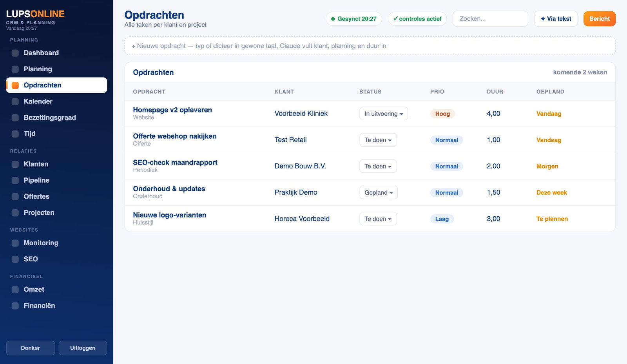Click the GEPLAND column header
The width and height of the screenshot is (627, 364).
click(550, 92)
